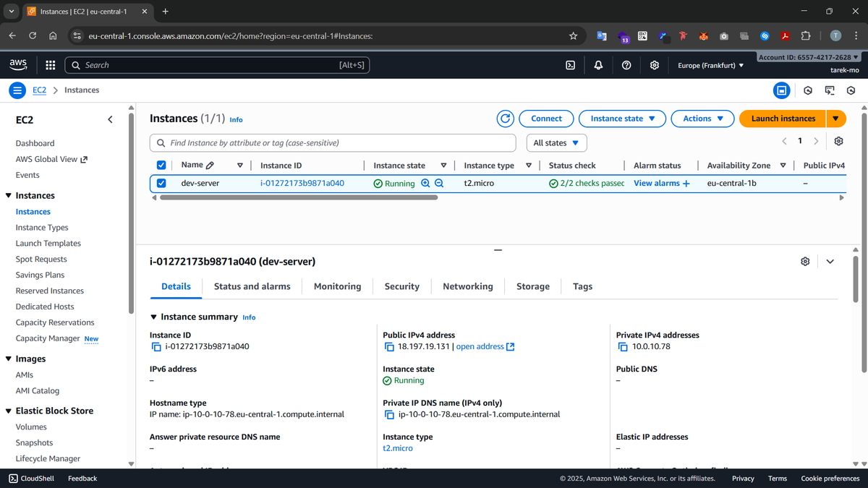Screen dimensions: 868x488
Task: Open the Chrome profile avatar T
Action: click(835, 35)
